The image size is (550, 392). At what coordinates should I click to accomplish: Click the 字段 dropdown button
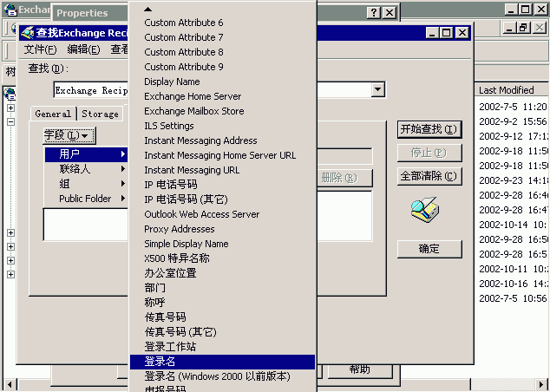pos(69,135)
